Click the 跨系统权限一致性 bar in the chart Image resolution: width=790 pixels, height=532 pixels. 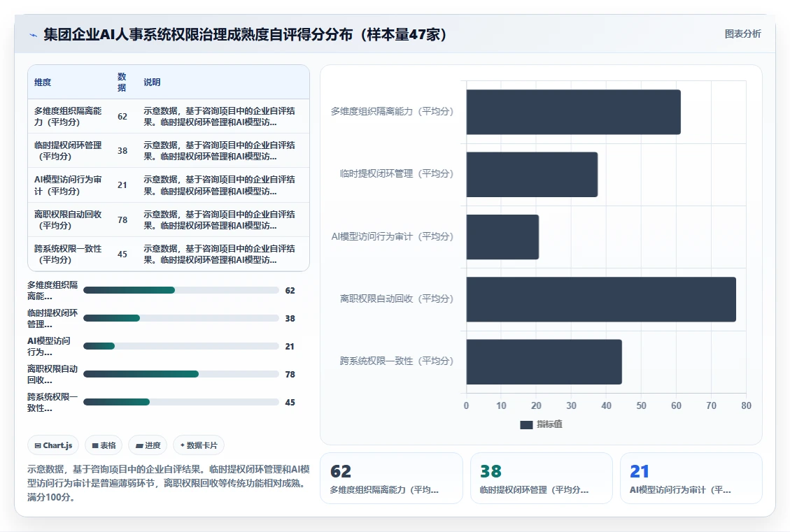click(544, 362)
